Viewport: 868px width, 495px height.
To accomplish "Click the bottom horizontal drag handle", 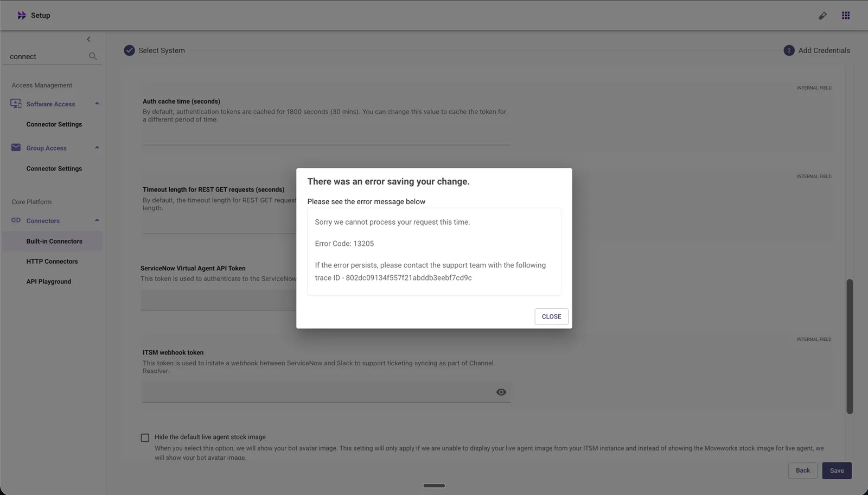I will (434, 486).
